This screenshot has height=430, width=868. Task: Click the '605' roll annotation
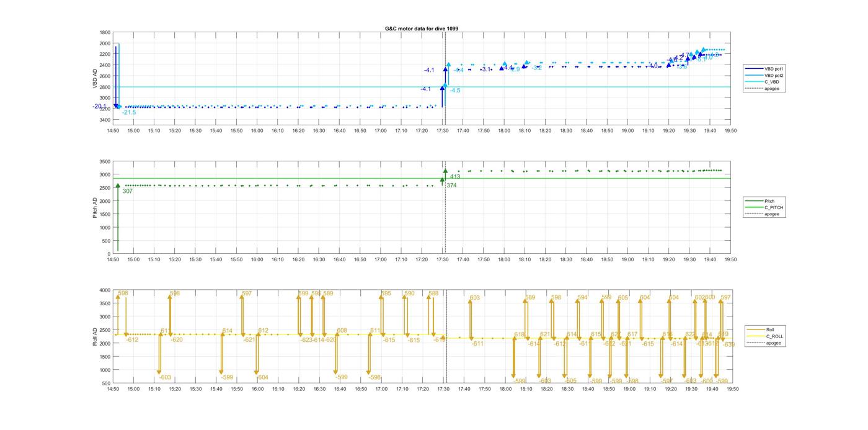622,298
